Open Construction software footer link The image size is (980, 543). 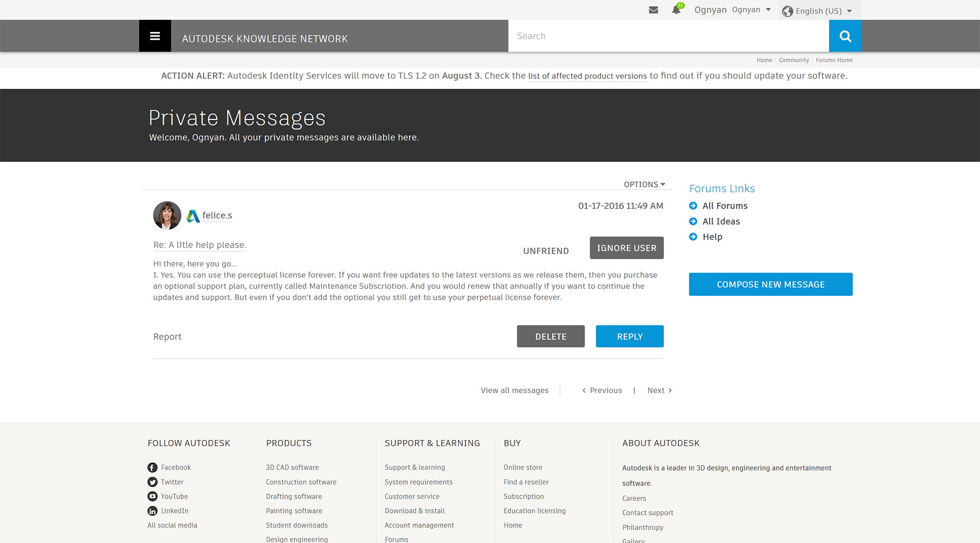[301, 482]
